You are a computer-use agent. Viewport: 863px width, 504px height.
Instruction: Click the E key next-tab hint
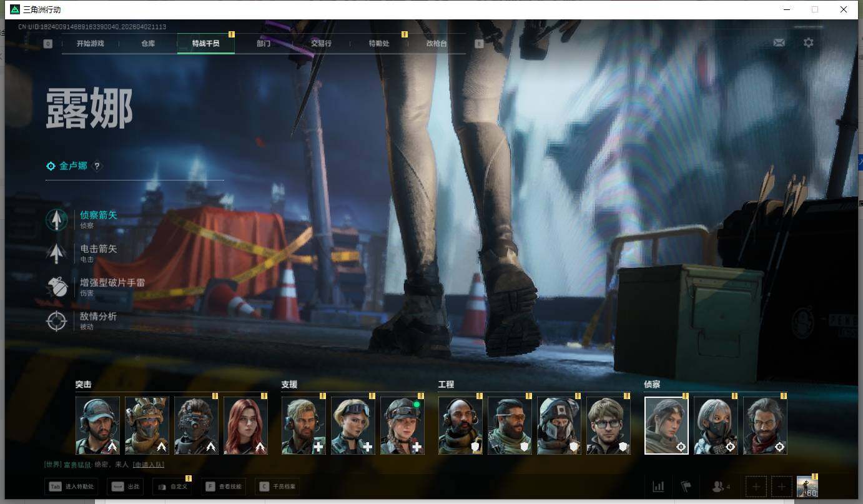[x=479, y=44]
